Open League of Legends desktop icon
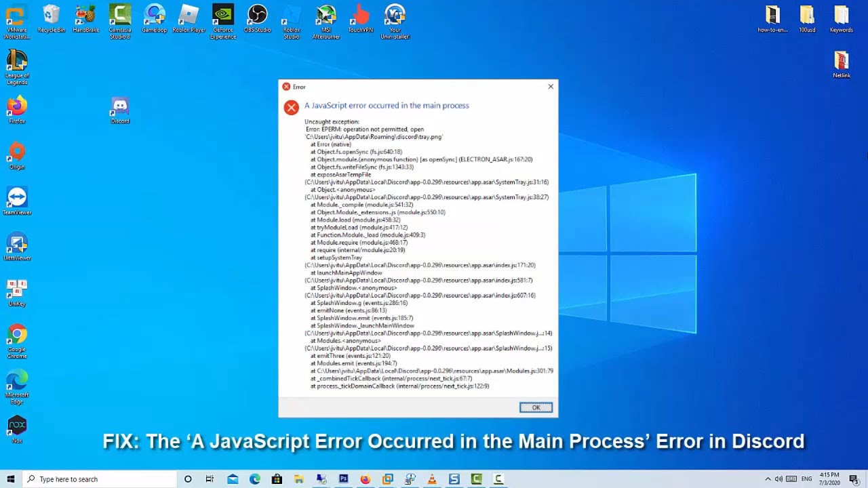Viewport: 868px width, 488px height. 17,67
